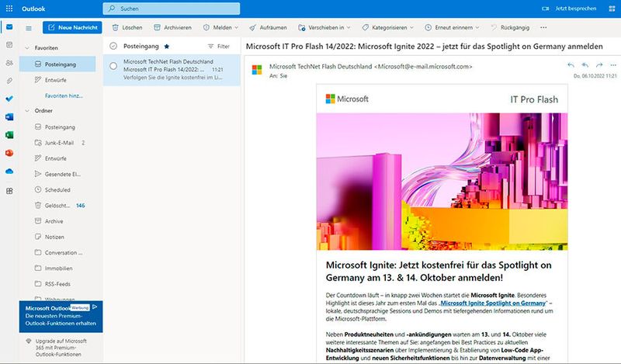
Task: Open People contacts in the app rail
Action: point(9,63)
